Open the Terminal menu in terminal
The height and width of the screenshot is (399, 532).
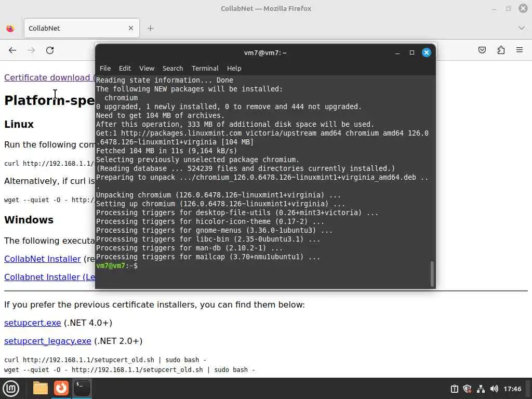(205, 68)
